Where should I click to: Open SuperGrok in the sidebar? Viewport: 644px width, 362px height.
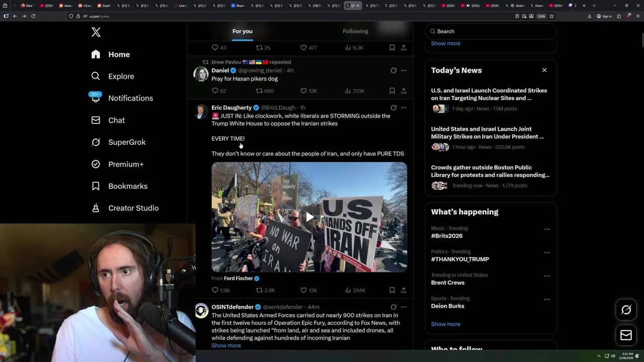[x=118, y=142]
